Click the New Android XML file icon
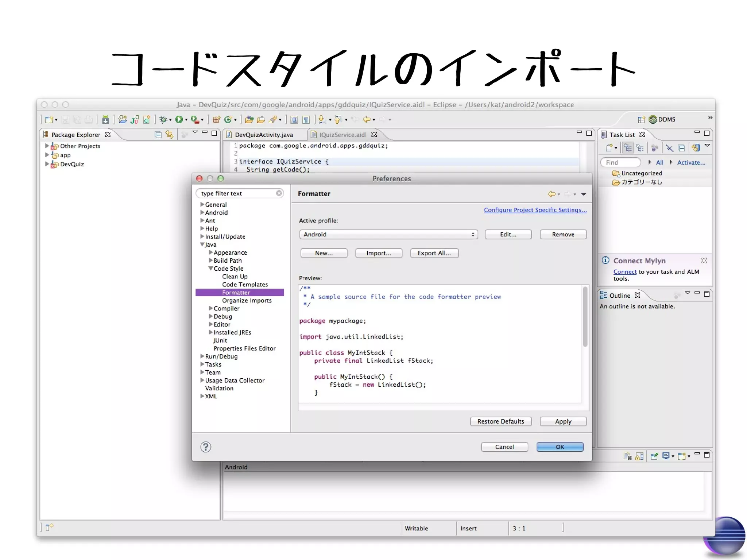 [147, 119]
